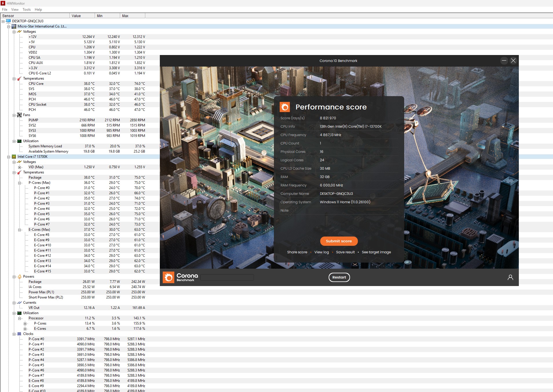Click the Currents waveform icon
553x392 pixels.
click(x=19, y=303)
